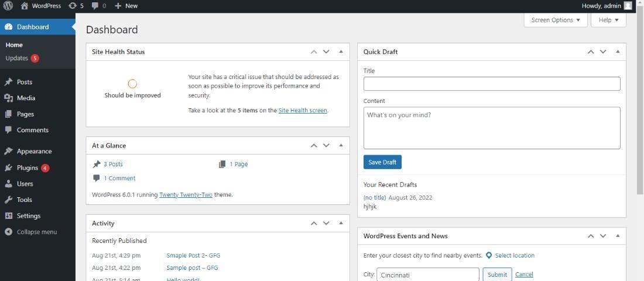Open the Screen Options dropdown
644x281 pixels.
pyautogui.click(x=556, y=20)
